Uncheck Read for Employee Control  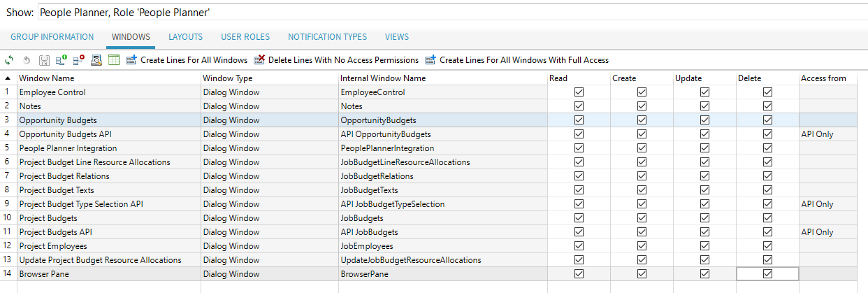click(579, 92)
